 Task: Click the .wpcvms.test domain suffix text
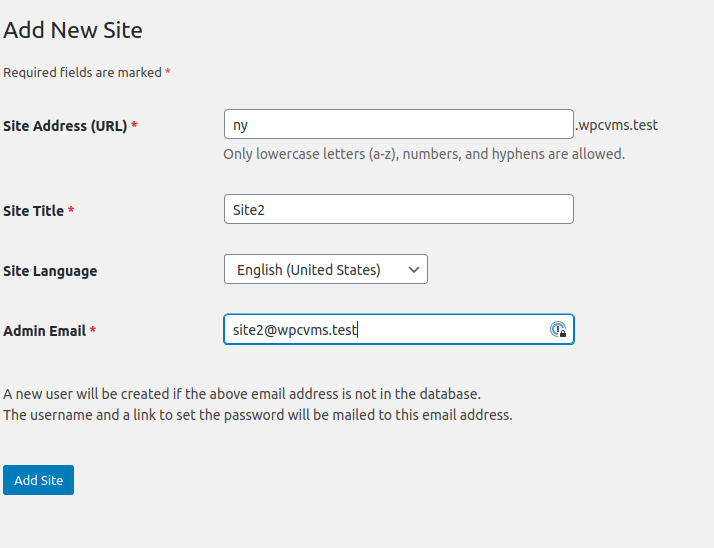[x=617, y=125]
